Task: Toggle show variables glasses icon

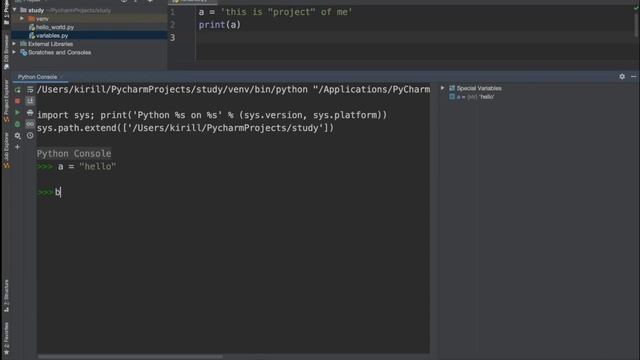Action: [x=30, y=124]
